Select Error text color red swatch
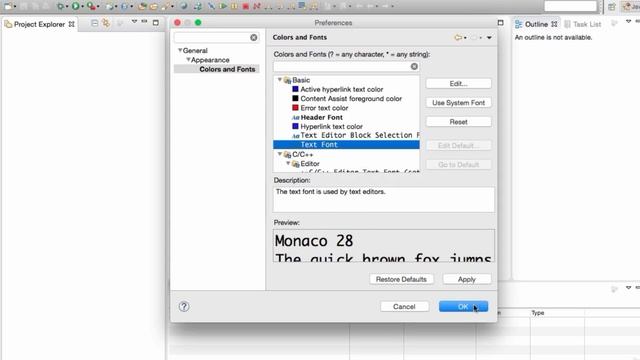The image size is (640, 360). 295,108
